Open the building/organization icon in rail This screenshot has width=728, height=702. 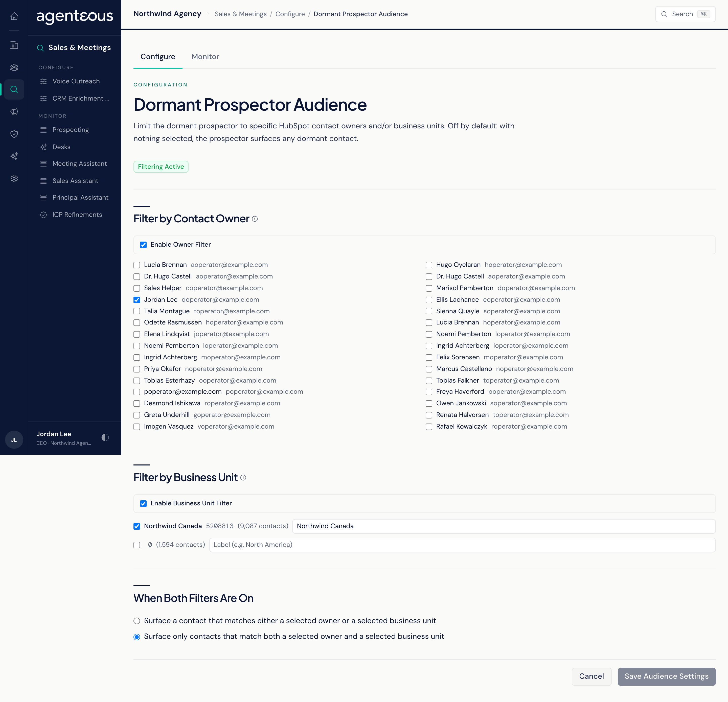click(x=14, y=45)
